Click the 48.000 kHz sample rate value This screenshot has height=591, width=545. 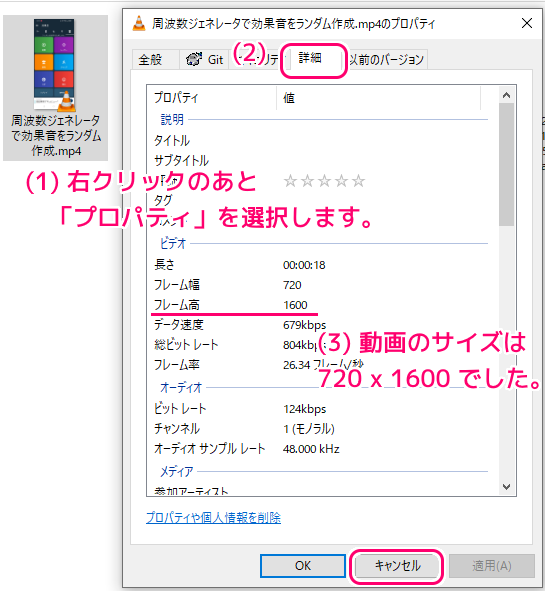[x=311, y=449]
